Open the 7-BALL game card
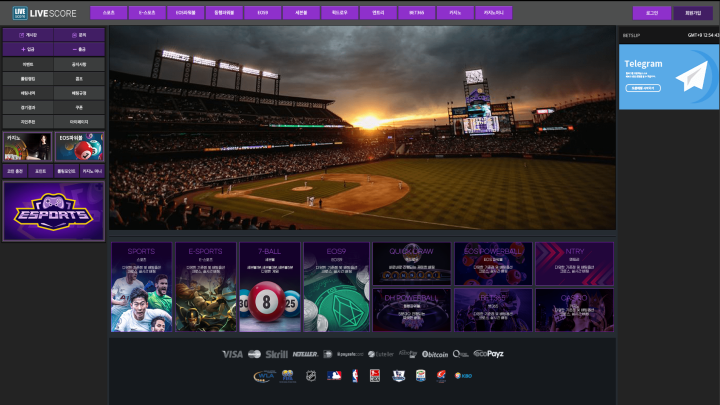The width and height of the screenshot is (720, 405). click(x=269, y=287)
